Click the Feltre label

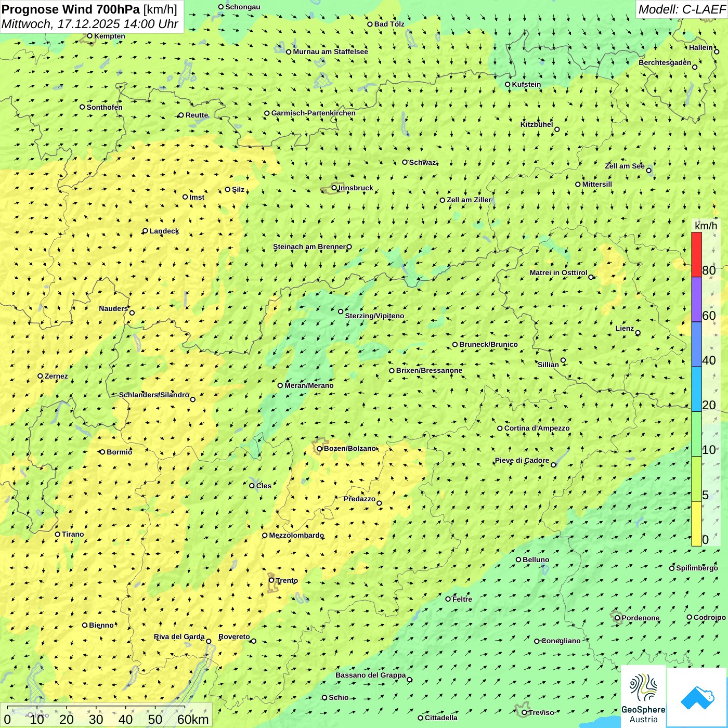click(462, 599)
